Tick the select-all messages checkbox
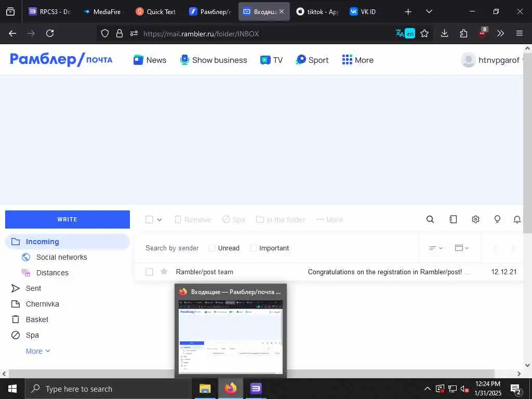The height and width of the screenshot is (399, 532). coord(149,220)
